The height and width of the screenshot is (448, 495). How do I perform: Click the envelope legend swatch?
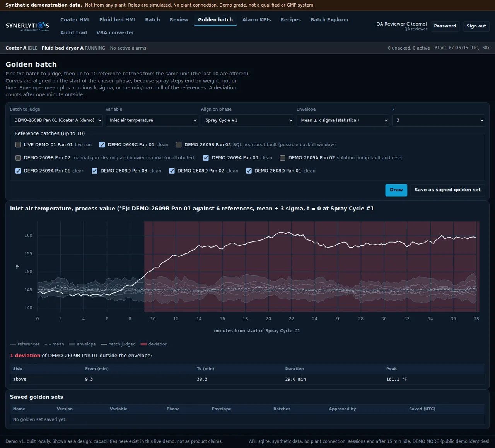click(x=72, y=344)
